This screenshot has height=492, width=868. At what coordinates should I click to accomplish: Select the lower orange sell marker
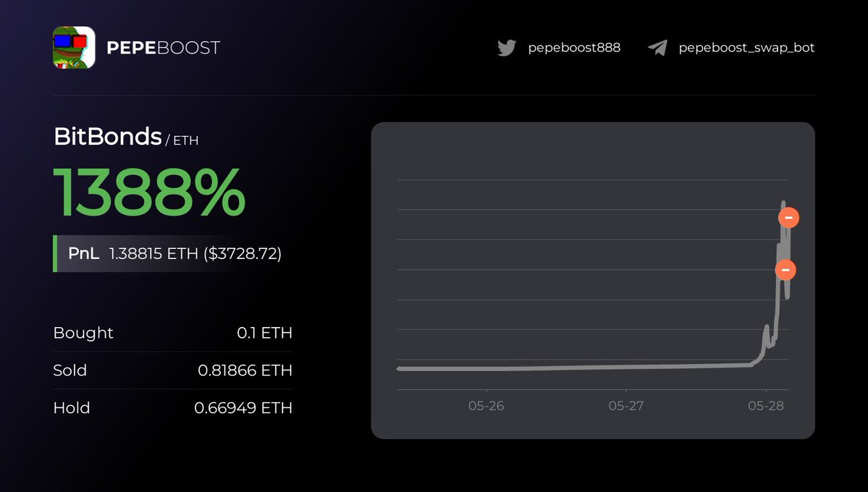click(x=785, y=270)
